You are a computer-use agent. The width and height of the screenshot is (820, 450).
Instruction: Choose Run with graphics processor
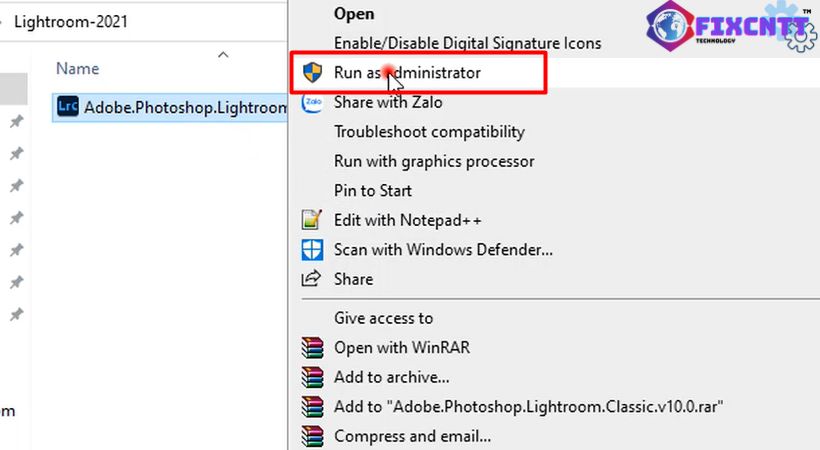434,161
